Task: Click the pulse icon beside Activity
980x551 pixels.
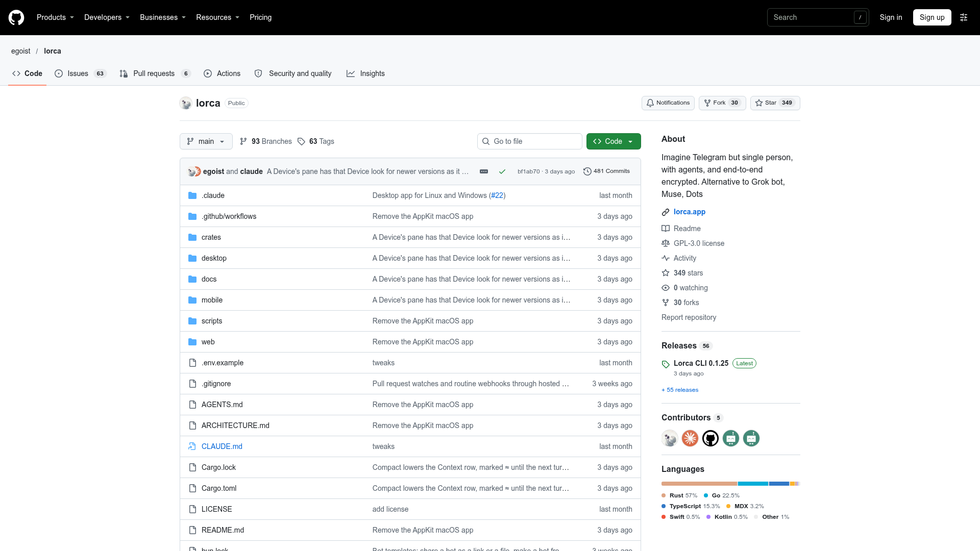Action: pos(666,258)
